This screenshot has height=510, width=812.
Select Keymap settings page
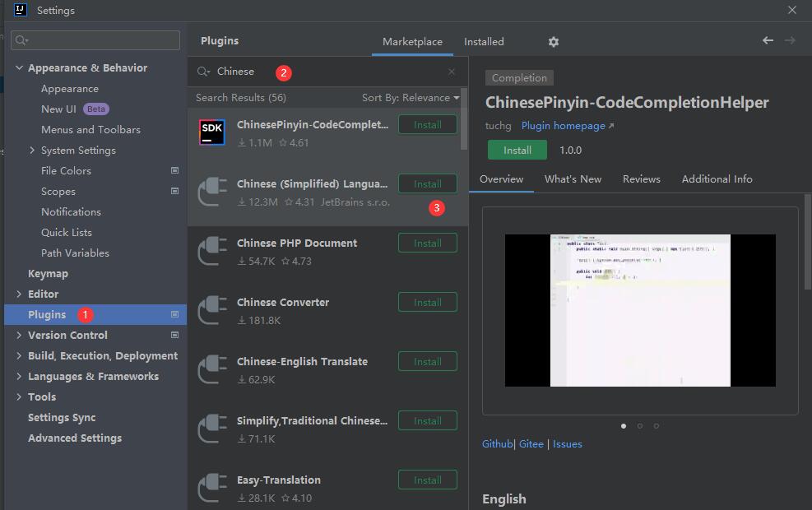48,273
